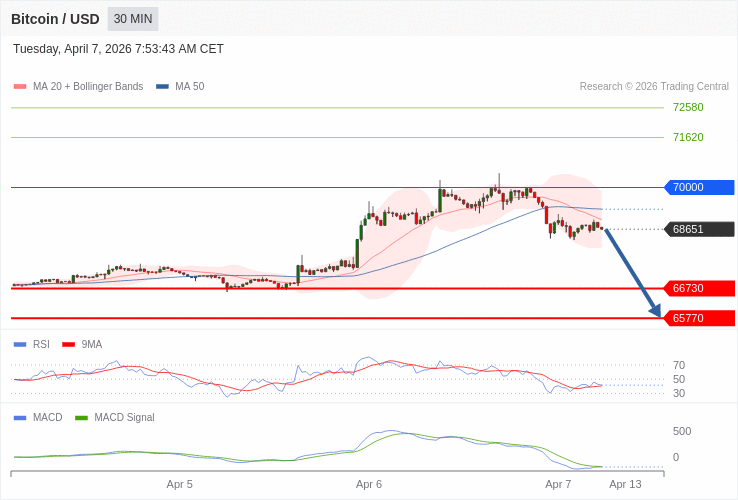Click the MA 50 legend swatch
Image resolution: width=738 pixels, height=500 pixels.
click(x=162, y=87)
